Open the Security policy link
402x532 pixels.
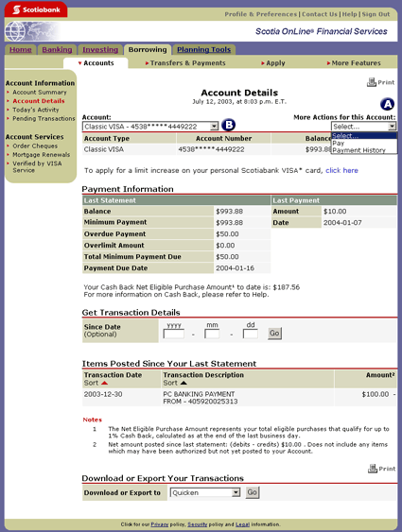[198, 524]
